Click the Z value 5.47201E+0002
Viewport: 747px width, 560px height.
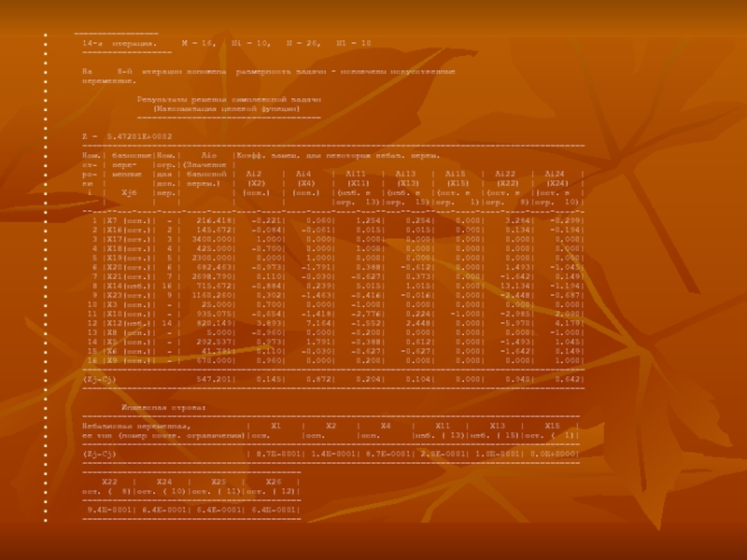click(x=139, y=136)
